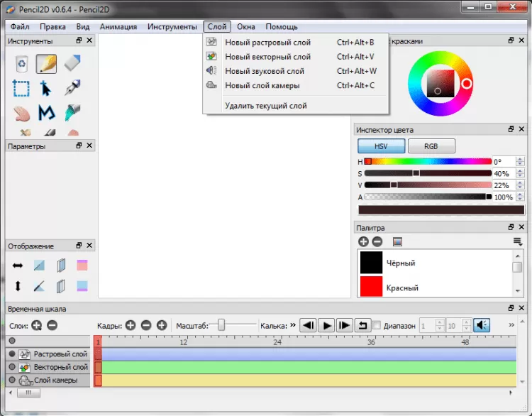Select the Polyline tool
This screenshot has height=416, width=532.
click(x=47, y=113)
